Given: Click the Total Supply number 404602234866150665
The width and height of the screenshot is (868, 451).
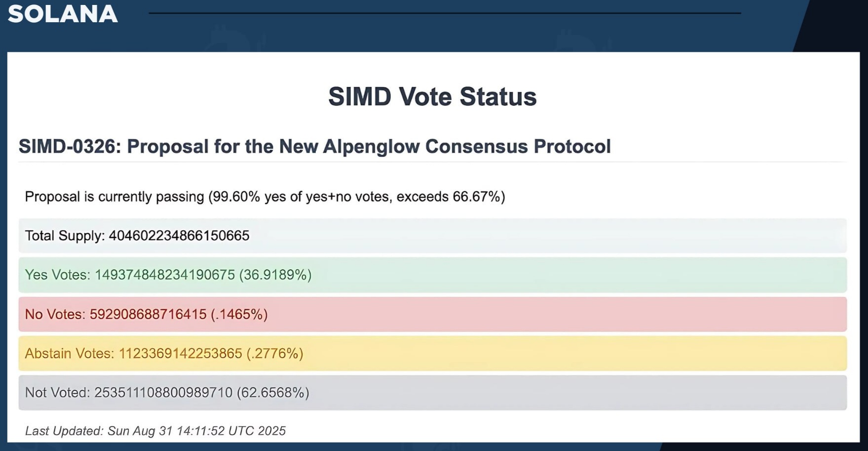Looking at the screenshot, I should point(179,236).
